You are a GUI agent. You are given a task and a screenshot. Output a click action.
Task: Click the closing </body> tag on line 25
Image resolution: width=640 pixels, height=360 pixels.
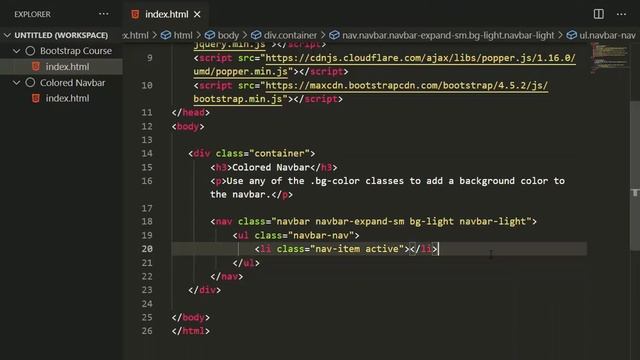click(191, 317)
